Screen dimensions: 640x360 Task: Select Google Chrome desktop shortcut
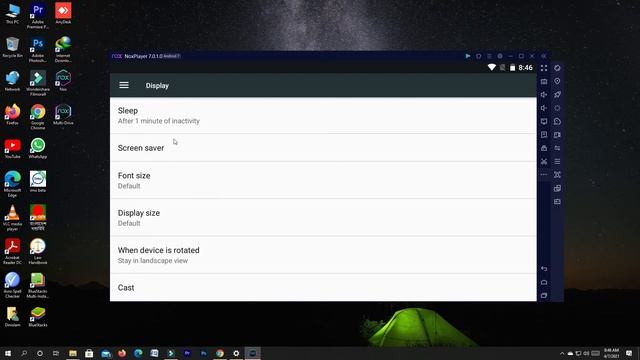coord(38,117)
